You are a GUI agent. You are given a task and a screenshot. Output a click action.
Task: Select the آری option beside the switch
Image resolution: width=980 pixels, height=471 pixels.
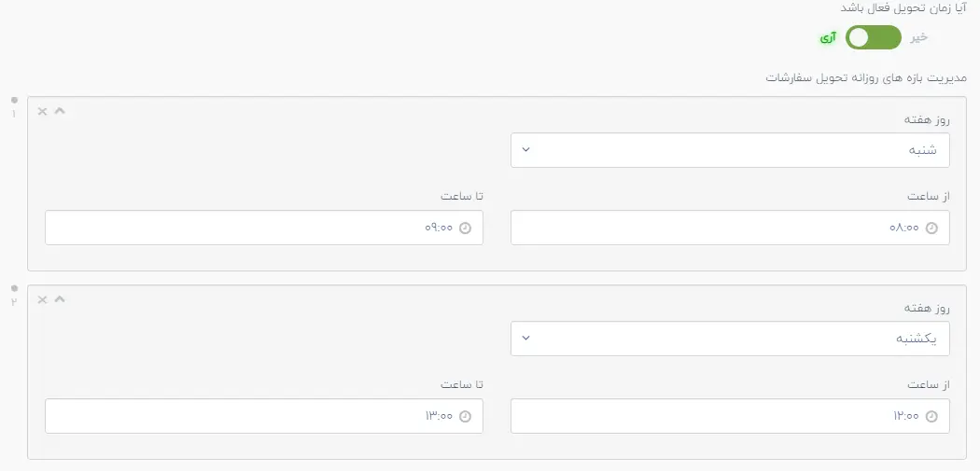[x=829, y=38]
